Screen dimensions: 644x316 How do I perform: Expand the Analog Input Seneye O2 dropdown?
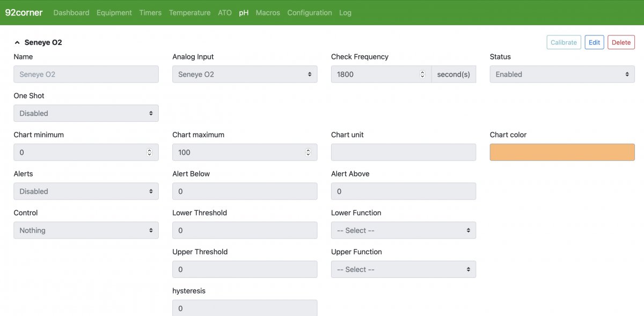coord(245,75)
